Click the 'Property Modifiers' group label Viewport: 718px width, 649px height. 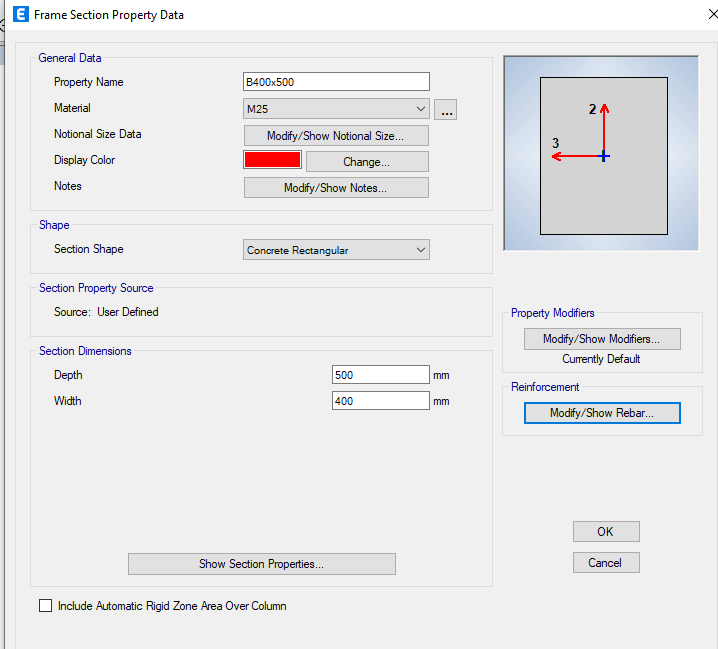point(553,313)
